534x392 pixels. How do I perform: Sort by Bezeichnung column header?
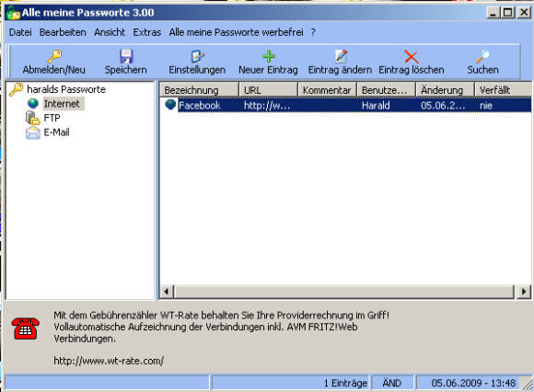pyautogui.click(x=199, y=90)
